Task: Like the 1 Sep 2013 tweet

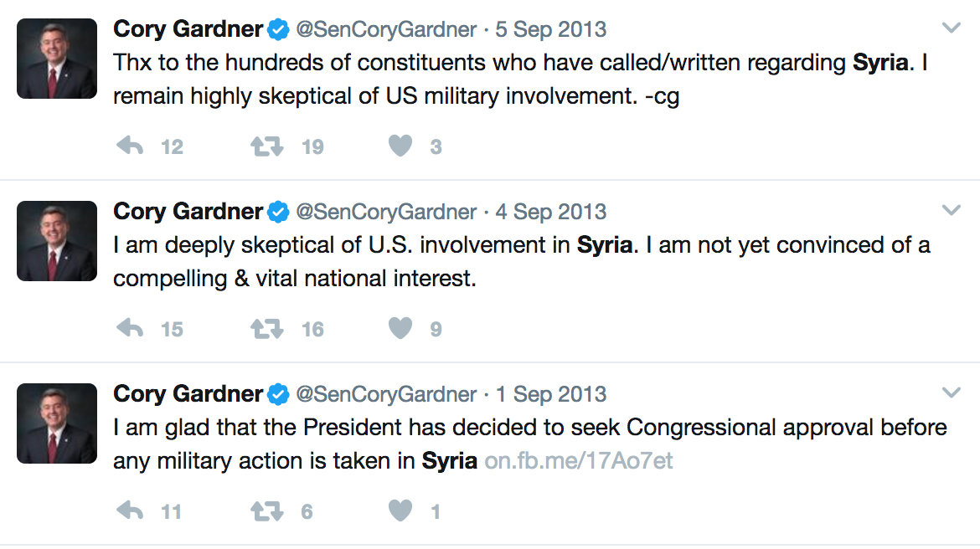Action: tap(400, 512)
